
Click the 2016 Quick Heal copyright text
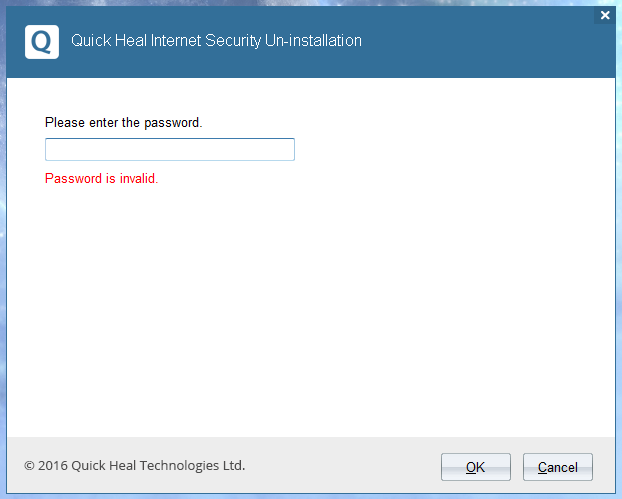(x=134, y=465)
